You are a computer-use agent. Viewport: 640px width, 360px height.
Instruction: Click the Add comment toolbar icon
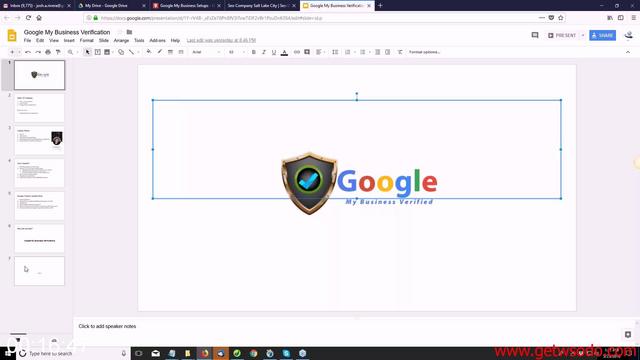(307, 52)
